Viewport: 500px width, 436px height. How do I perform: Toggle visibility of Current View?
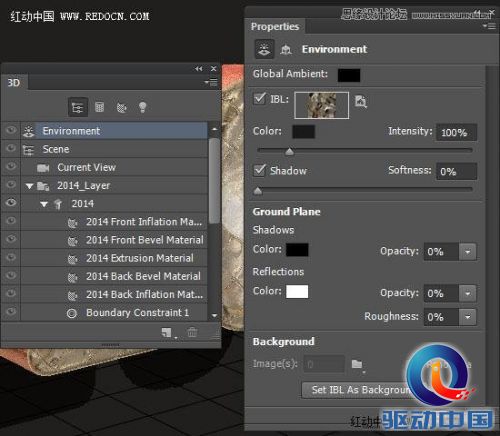click(x=11, y=166)
